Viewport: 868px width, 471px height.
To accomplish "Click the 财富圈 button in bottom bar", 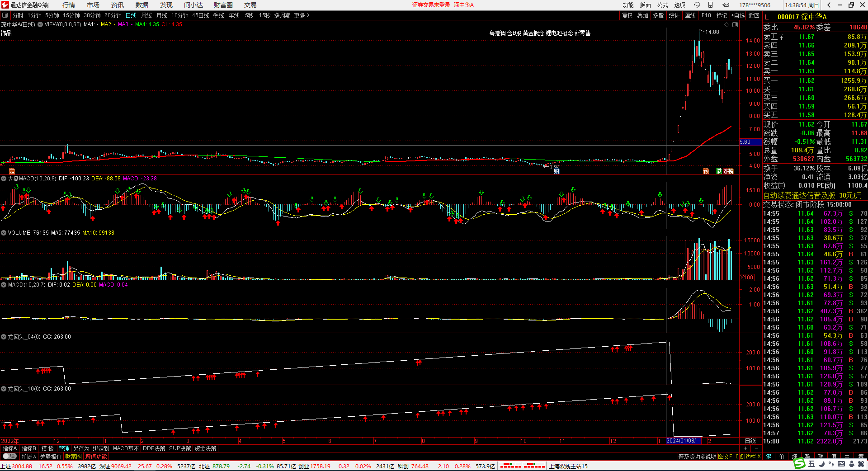I will tap(73, 457).
